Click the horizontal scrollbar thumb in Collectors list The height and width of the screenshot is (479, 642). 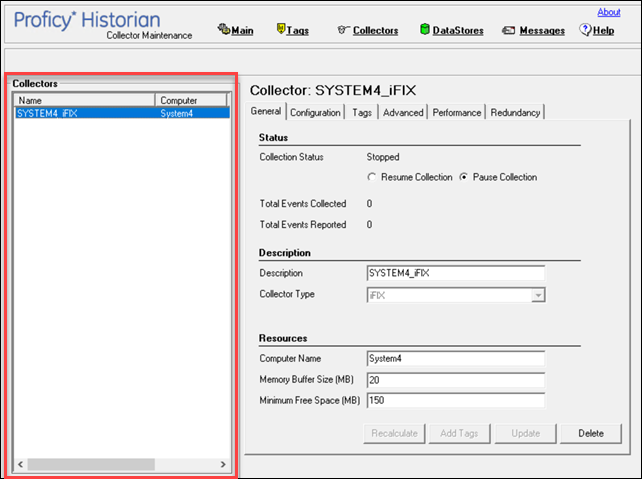click(x=91, y=464)
